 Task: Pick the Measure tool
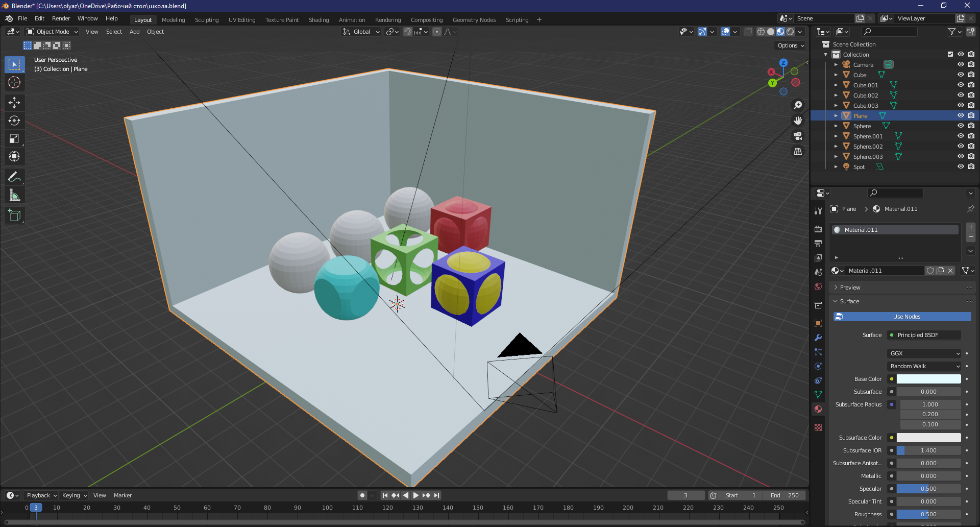pyautogui.click(x=14, y=195)
